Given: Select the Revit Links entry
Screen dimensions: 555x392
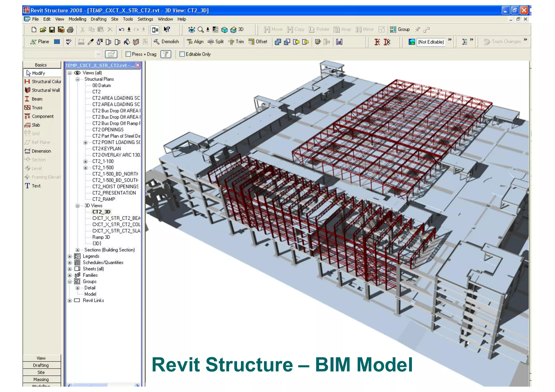Looking at the screenshot, I should (x=93, y=300).
